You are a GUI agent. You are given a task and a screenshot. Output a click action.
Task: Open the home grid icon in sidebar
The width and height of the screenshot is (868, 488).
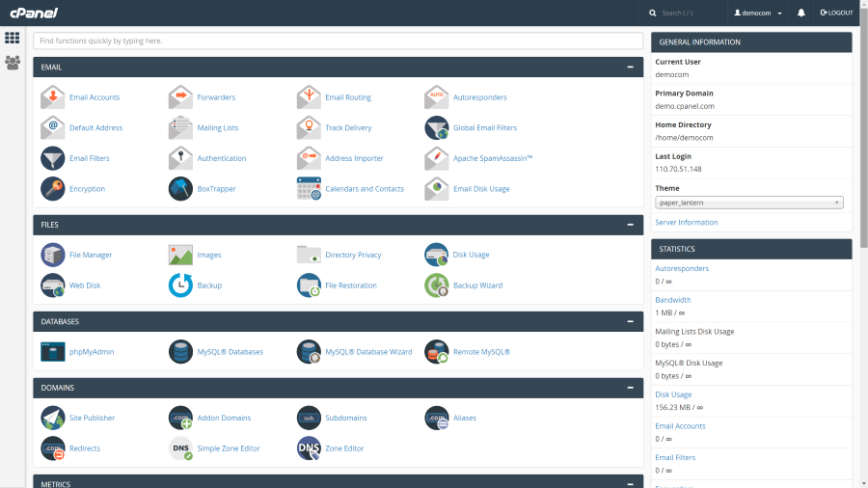click(x=13, y=38)
